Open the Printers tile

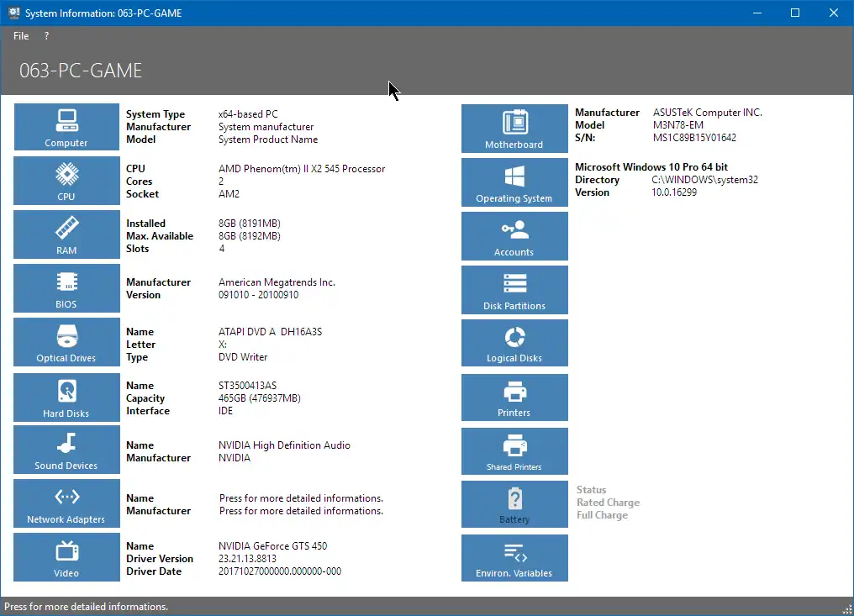click(514, 398)
